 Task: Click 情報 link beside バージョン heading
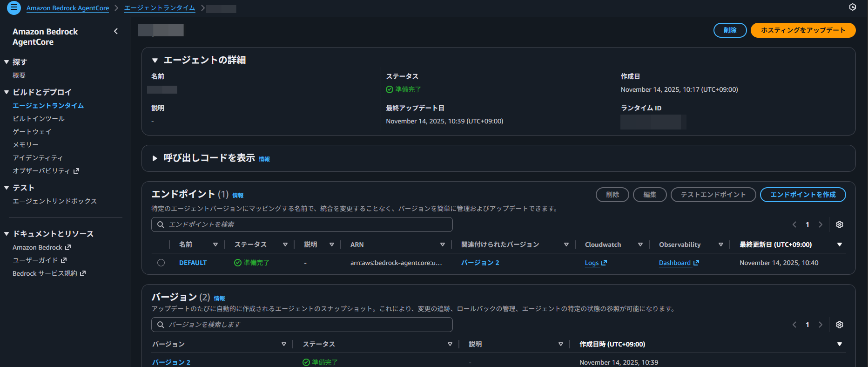pos(219,299)
